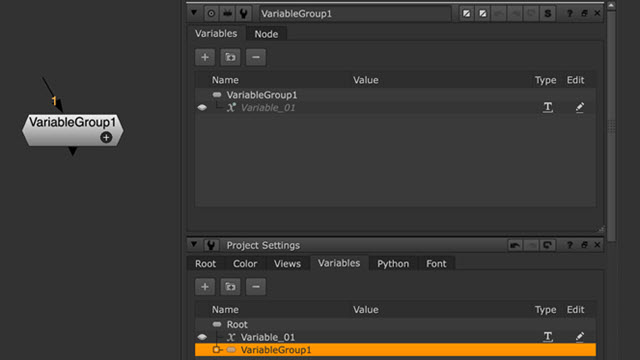
Task: Click the center node target icon in VariableGroup1 header
Action: click(x=211, y=13)
